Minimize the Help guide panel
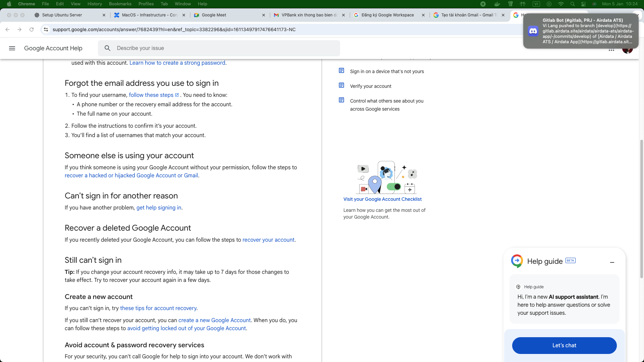 coord(612,262)
